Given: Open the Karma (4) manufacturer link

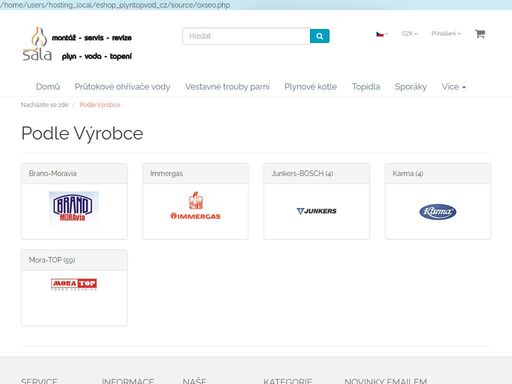Looking at the screenshot, I should tap(408, 173).
